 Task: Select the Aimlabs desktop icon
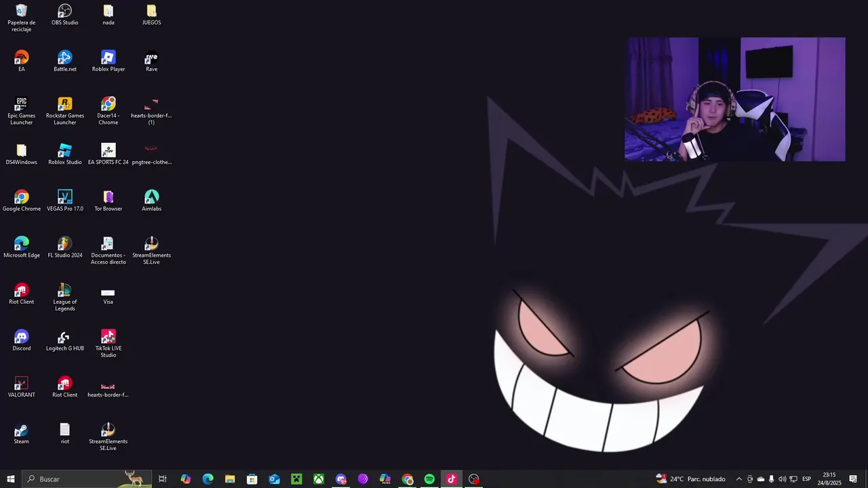point(151,201)
